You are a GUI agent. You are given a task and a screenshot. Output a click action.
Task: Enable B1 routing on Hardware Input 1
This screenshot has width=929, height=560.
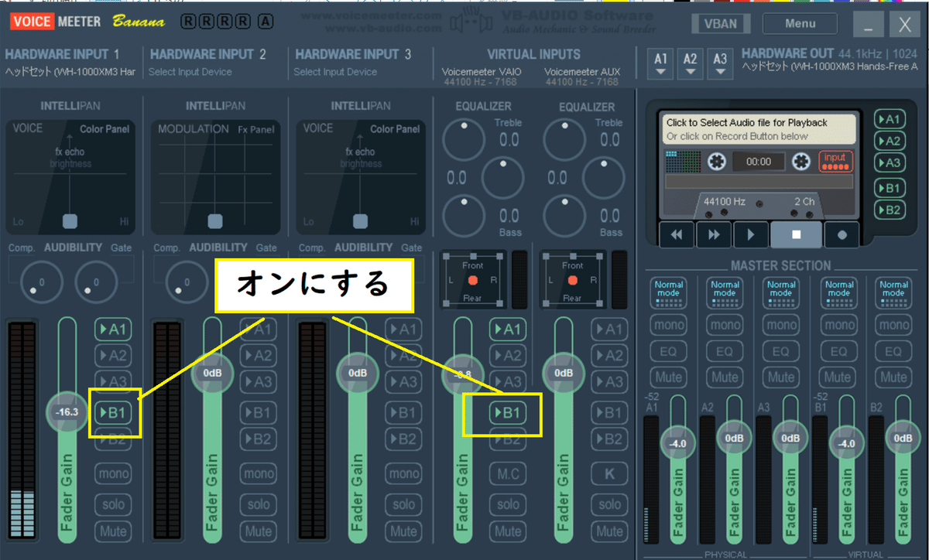(x=113, y=412)
